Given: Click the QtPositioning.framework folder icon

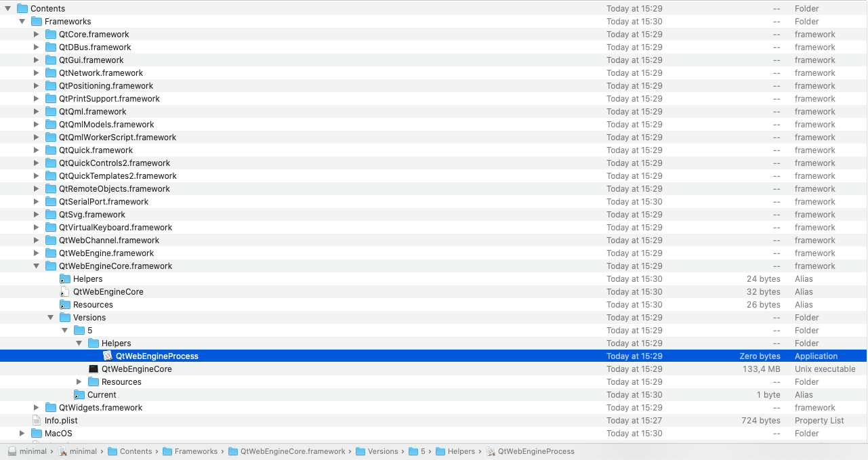Looking at the screenshot, I should [x=51, y=86].
